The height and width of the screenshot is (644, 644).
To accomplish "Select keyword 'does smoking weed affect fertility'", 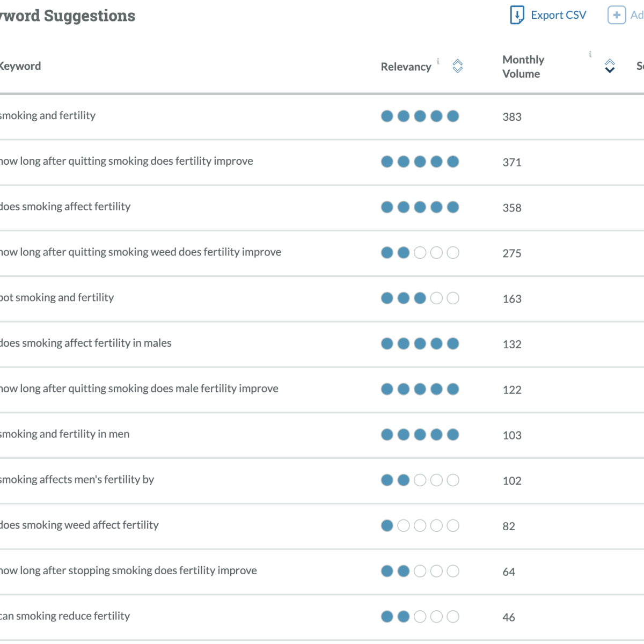I will [x=79, y=525].
